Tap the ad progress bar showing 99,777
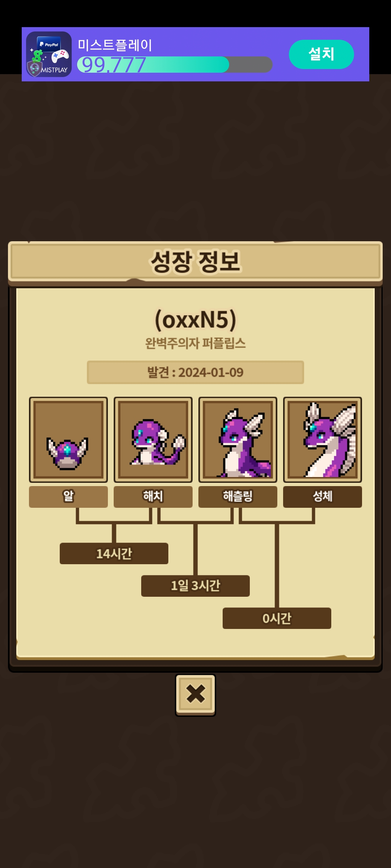Screen dimensions: 391x868 (175, 65)
